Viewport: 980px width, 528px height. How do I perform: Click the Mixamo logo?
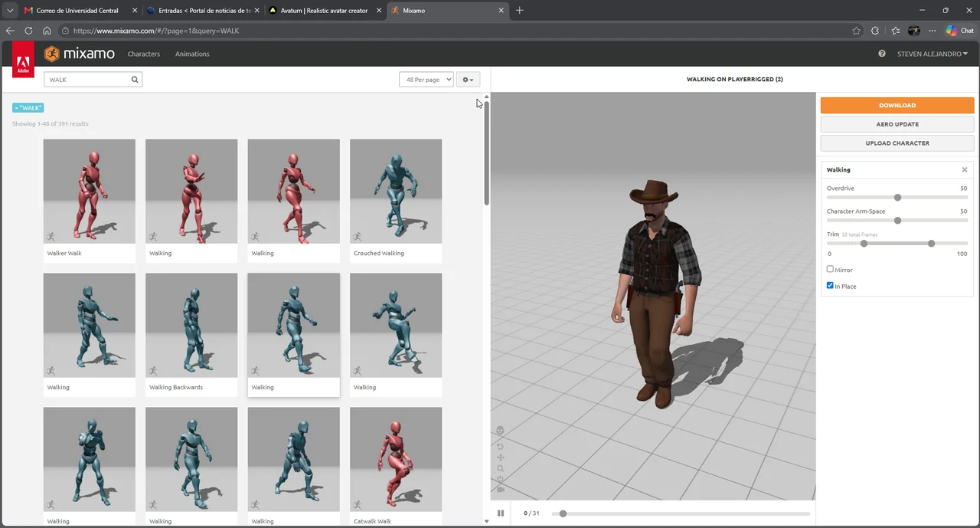click(80, 54)
